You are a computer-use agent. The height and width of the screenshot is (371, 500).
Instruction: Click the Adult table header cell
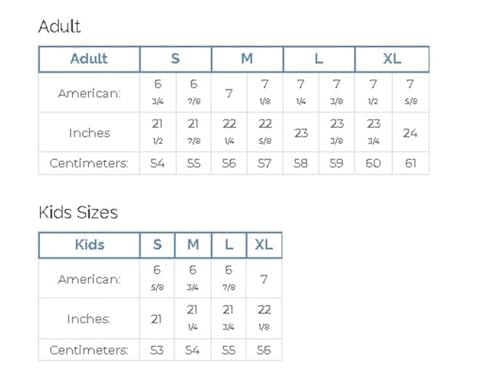pyautogui.click(x=89, y=59)
